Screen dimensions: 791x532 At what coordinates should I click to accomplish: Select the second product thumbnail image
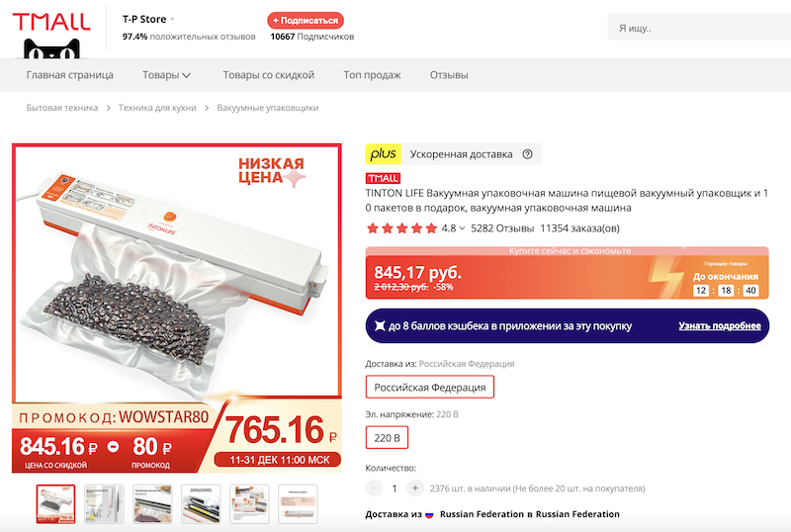coord(104,503)
